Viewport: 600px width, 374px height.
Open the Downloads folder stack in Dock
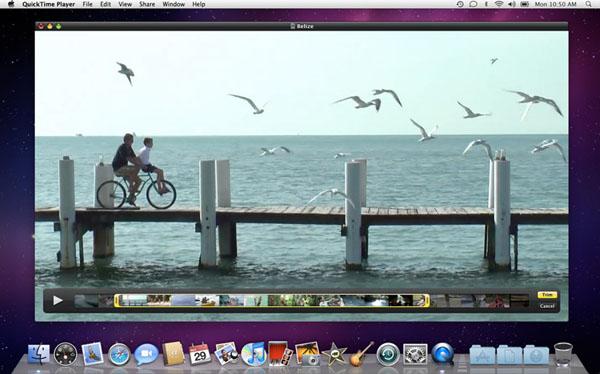click(x=536, y=354)
